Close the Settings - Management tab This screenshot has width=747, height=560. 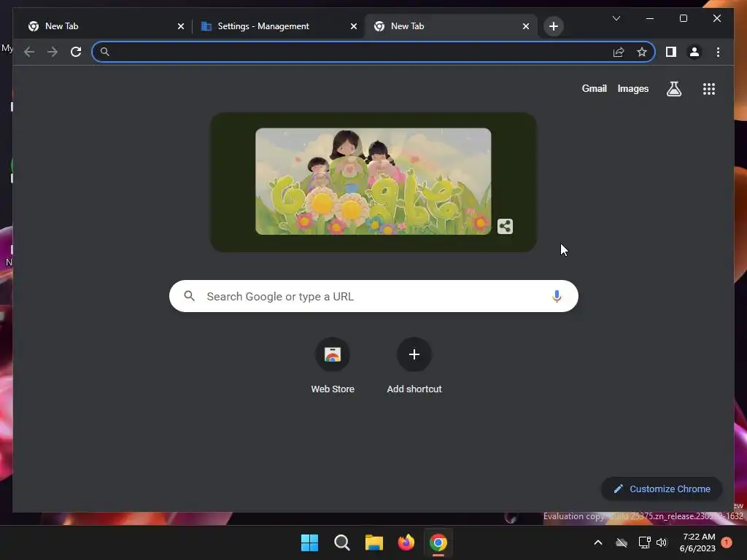(354, 26)
